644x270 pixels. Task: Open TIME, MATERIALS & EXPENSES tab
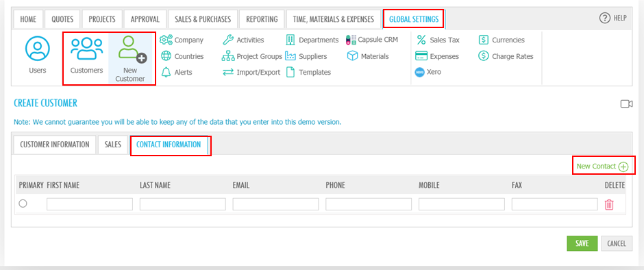coord(334,19)
